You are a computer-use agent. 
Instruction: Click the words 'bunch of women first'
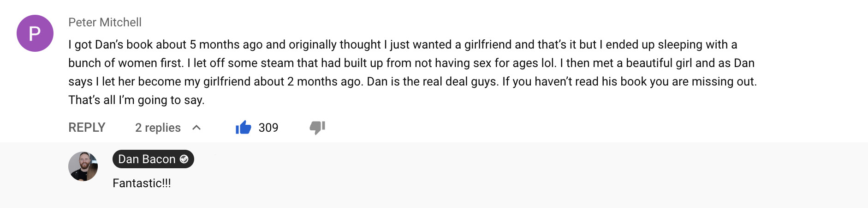(x=126, y=63)
